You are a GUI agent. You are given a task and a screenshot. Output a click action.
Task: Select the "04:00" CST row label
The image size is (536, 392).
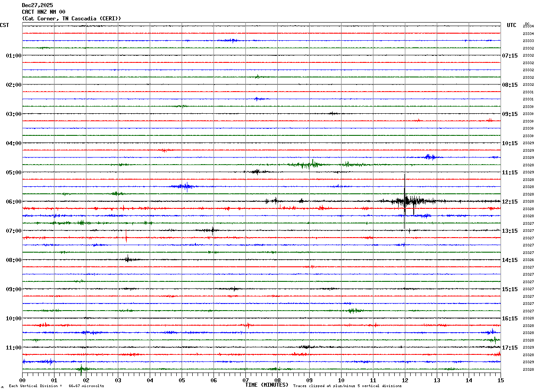(x=14, y=143)
